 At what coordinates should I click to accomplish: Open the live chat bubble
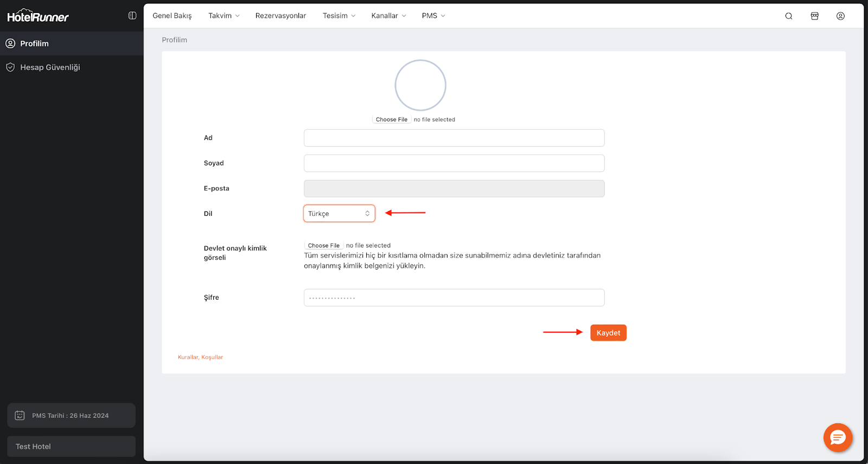[838, 437]
